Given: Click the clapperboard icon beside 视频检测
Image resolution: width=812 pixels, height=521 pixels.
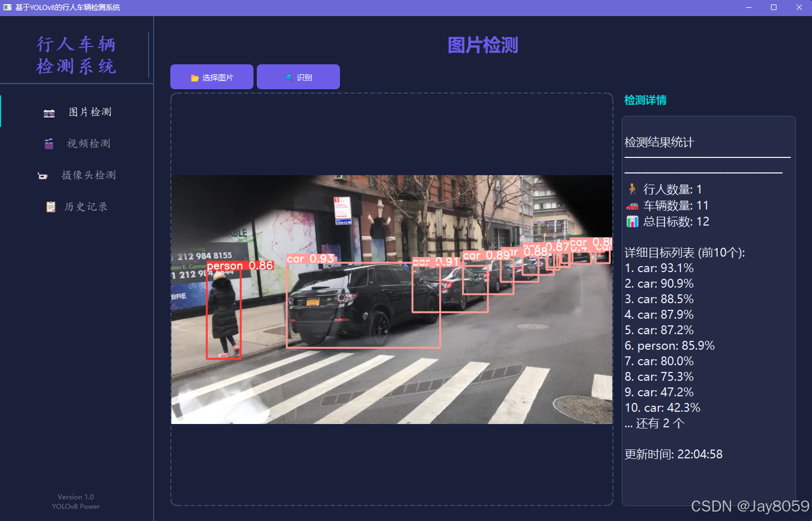Looking at the screenshot, I should 49,144.
